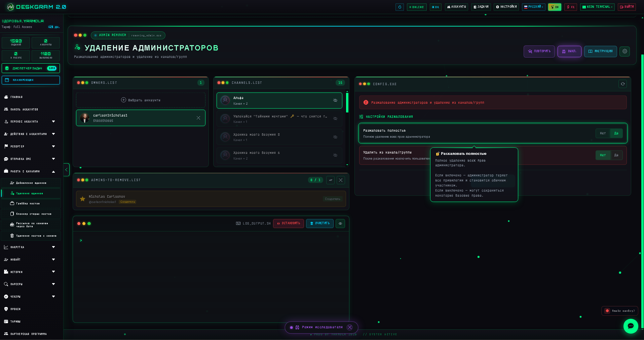Screen dimensions: 644x340
Task: Open Настройки in the top bar
Action: point(506,7)
